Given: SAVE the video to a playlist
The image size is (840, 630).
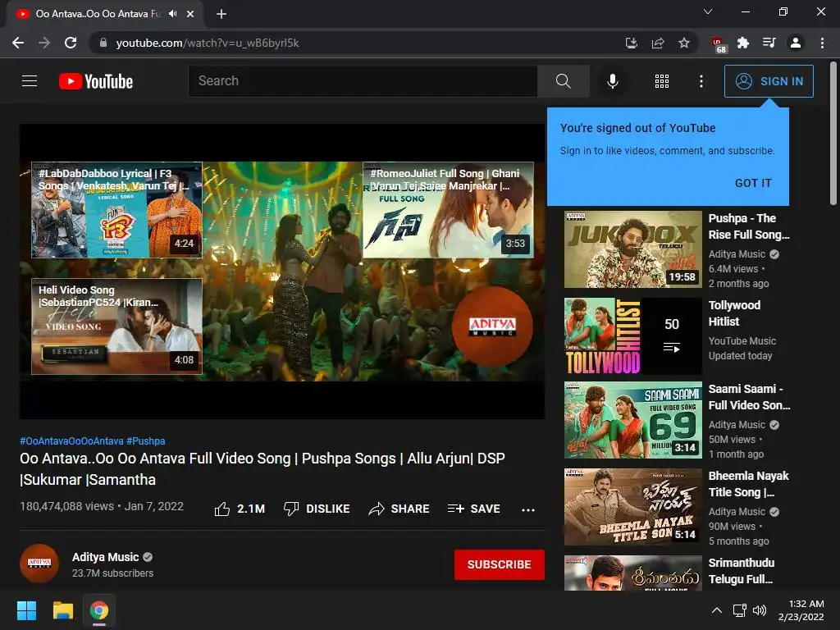Looking at the screenshot, I should point(474,509).
